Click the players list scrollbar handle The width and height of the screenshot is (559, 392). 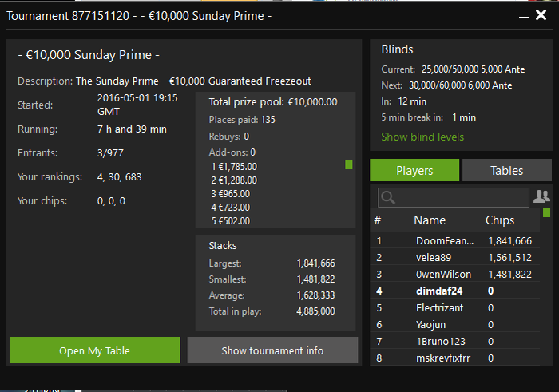(x=546, y=212)
